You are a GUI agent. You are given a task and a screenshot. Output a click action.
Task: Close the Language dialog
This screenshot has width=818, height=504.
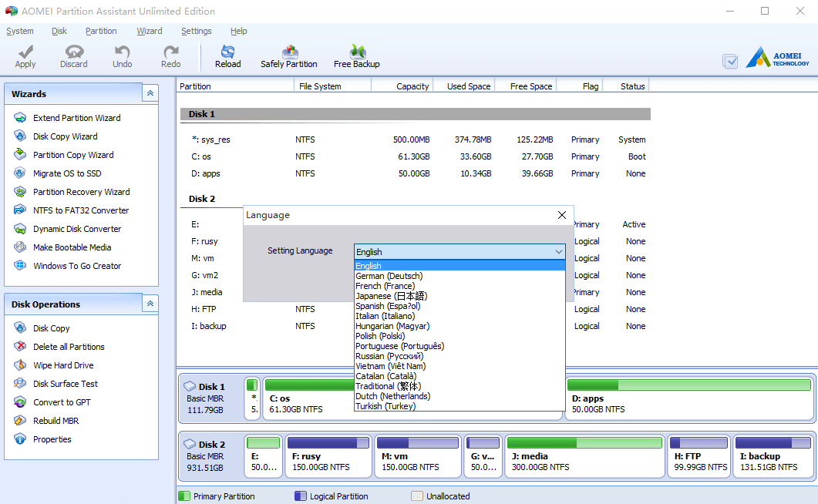click(x=562, y=215)
